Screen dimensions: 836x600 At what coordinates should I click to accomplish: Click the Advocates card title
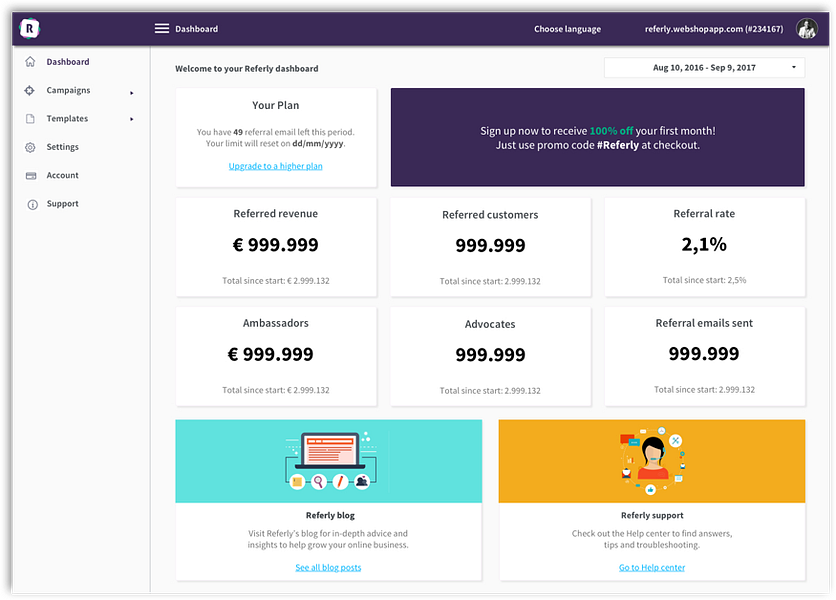(x=490, y=324)
